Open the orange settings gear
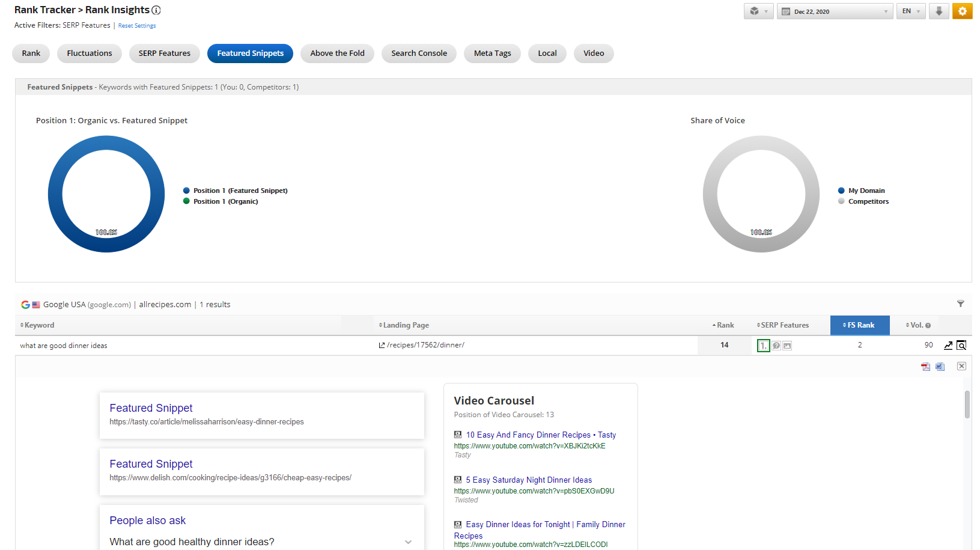The width and height of the screenshot is (980, 550). point(962,11)
